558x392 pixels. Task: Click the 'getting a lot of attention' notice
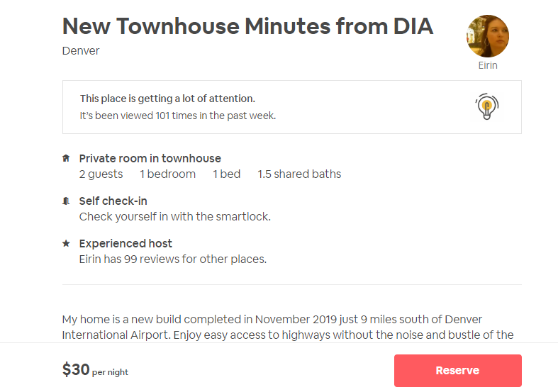(167, 99)
